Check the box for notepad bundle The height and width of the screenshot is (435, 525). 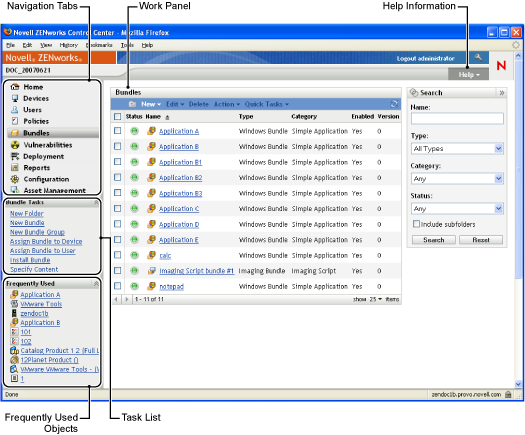[x=117, y=286]
